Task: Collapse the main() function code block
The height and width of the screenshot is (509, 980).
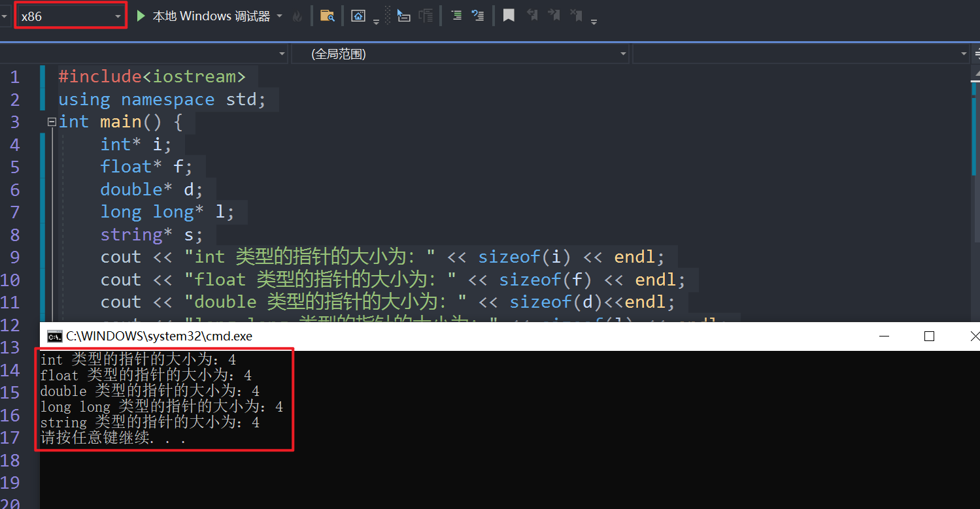Action: coord(52,122)
